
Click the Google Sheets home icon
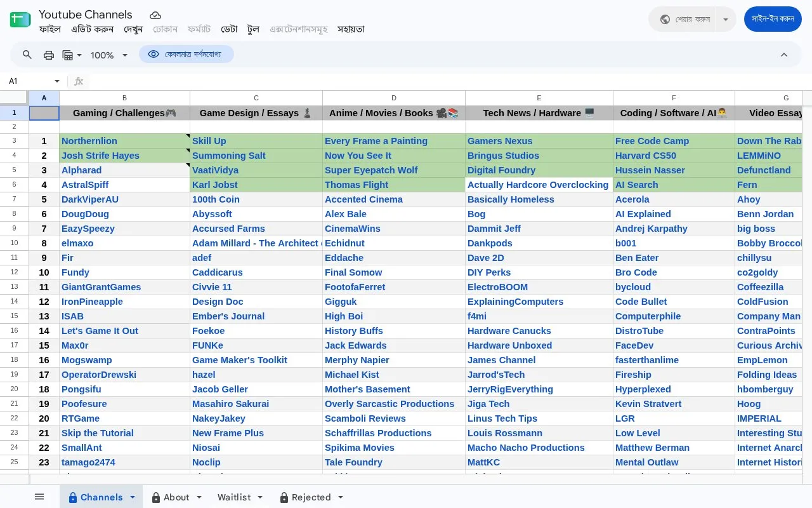coord(20,20)
